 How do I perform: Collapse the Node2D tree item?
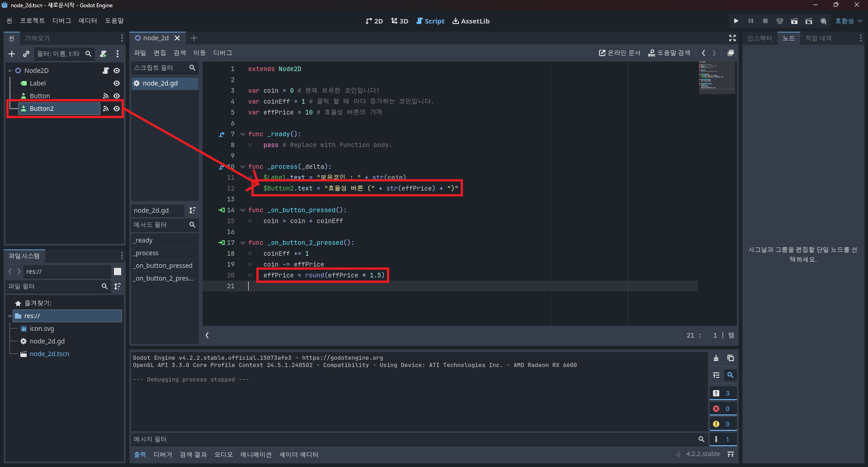coord(10,71)
